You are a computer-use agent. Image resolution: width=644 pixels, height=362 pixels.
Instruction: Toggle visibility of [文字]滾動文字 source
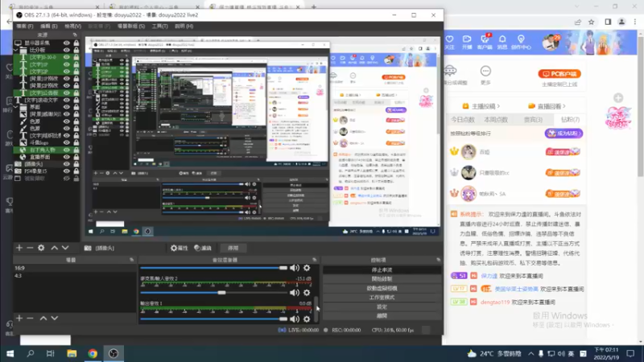tap(67, 100)
